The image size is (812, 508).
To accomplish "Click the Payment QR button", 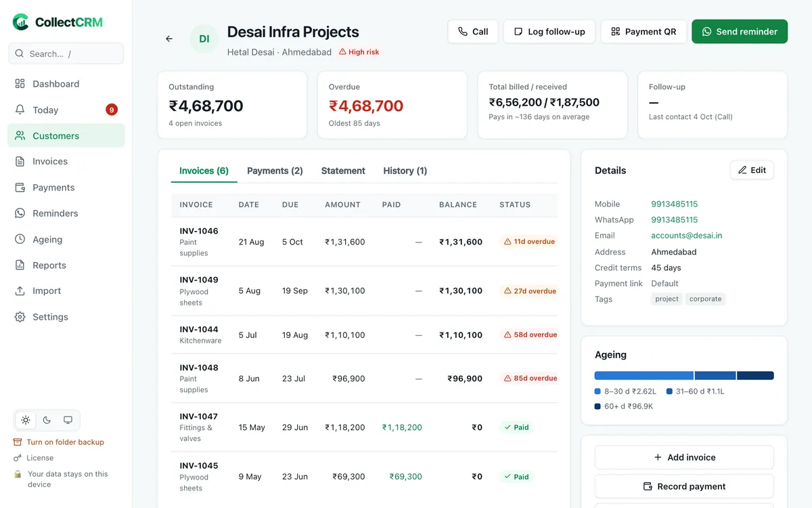I will click(x=644, y=32).
